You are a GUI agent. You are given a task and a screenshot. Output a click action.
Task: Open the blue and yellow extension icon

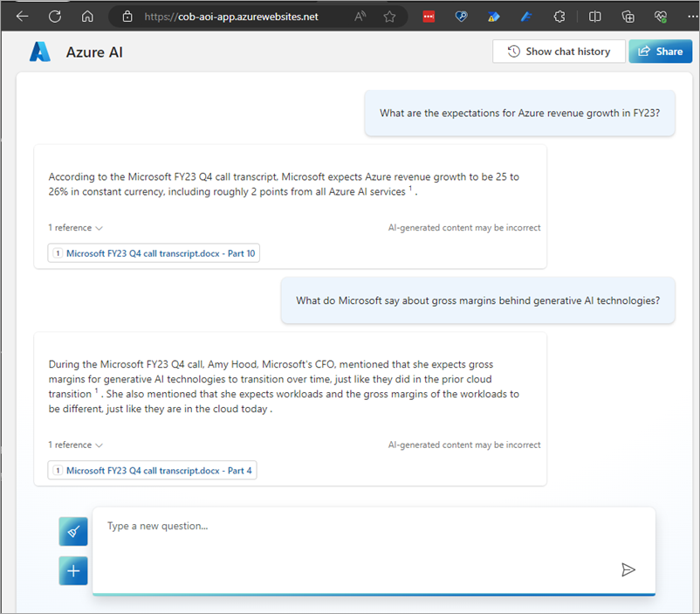[494, 17]
